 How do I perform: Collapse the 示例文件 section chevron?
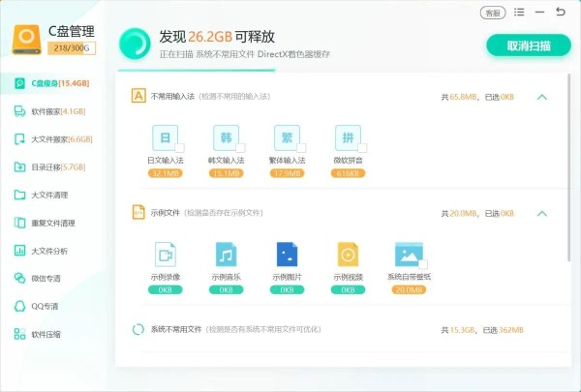(542, 213)
